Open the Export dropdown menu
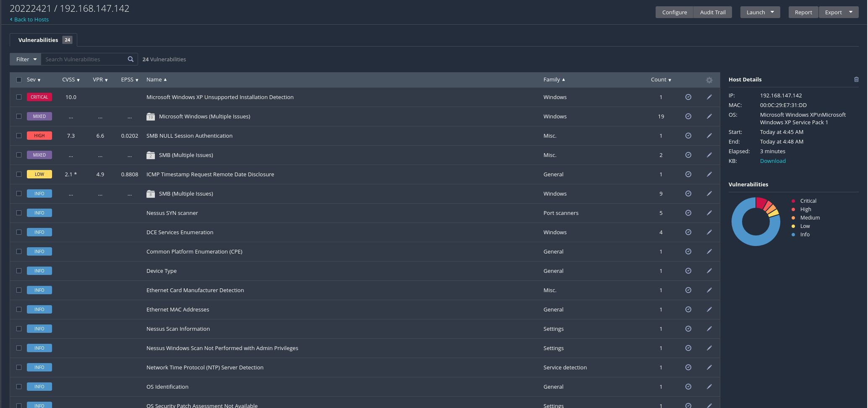Screen dimensions: 868x408 pos(839,12)
